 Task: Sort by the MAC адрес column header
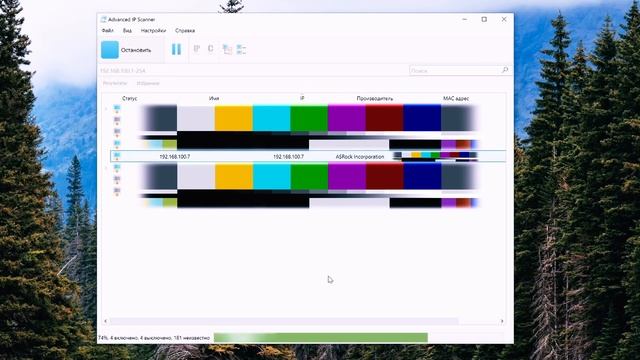[456, 98]
